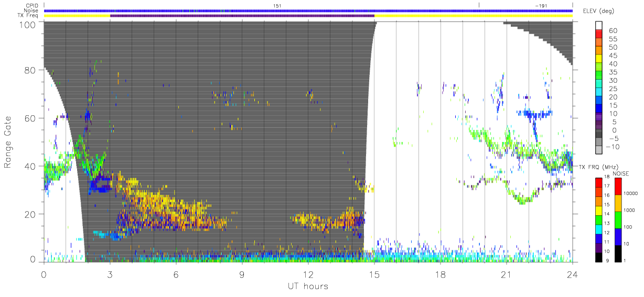Click the 1000 label on NOISE colorbar

[629, 211]
